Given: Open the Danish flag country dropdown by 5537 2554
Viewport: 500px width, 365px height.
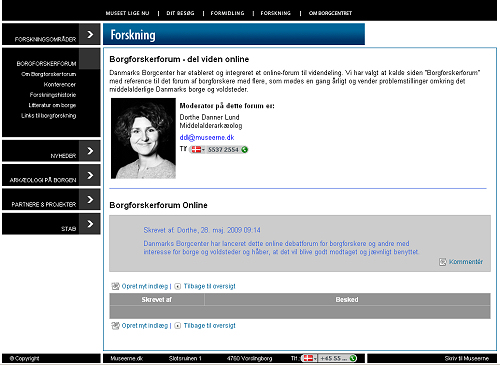Looking at the screenshot, I should pos(198,150).
